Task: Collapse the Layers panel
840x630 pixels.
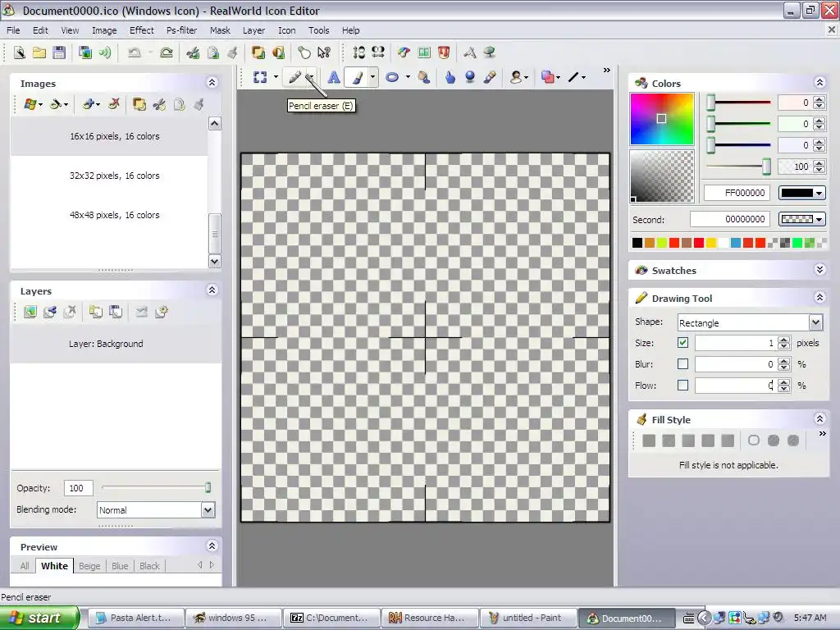Action: point(212,290)
